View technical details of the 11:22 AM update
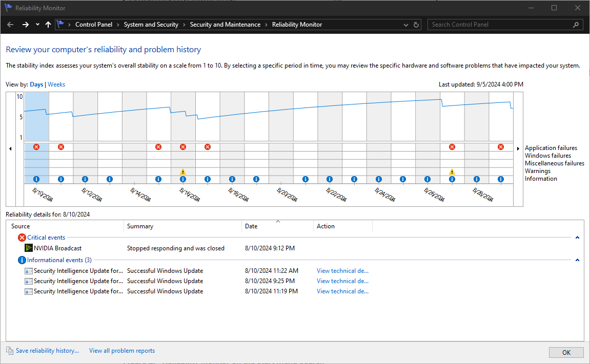 tap(342, 270)
